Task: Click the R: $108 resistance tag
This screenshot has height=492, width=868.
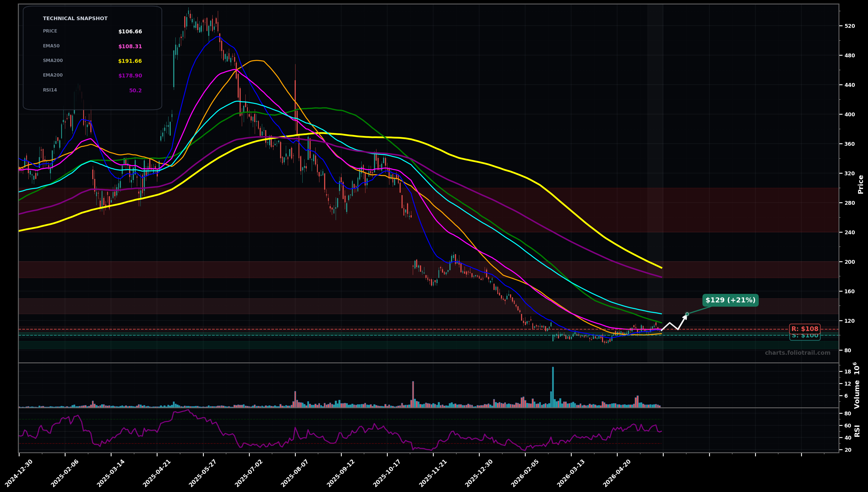Action: tap(805, 329)
